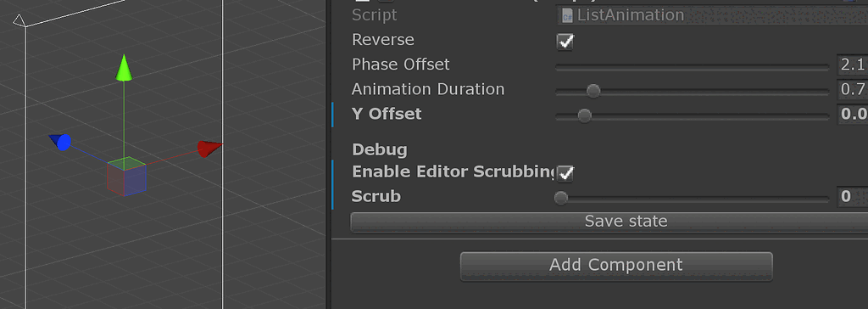This screenshot has height=309, width=868.
Task: Uncheck the Reverse checkbox
Action: tap(565, 42)
